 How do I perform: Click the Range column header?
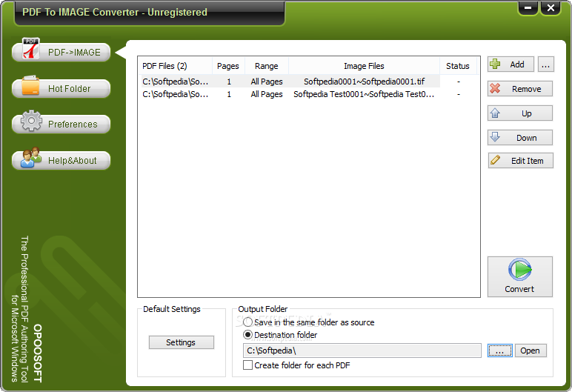267,66
